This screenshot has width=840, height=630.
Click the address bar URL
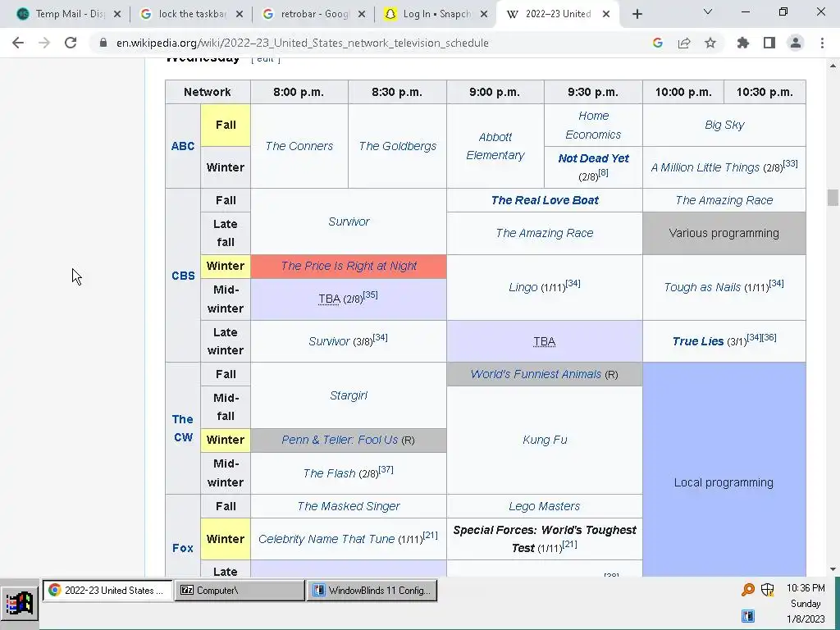coord(302,43)
